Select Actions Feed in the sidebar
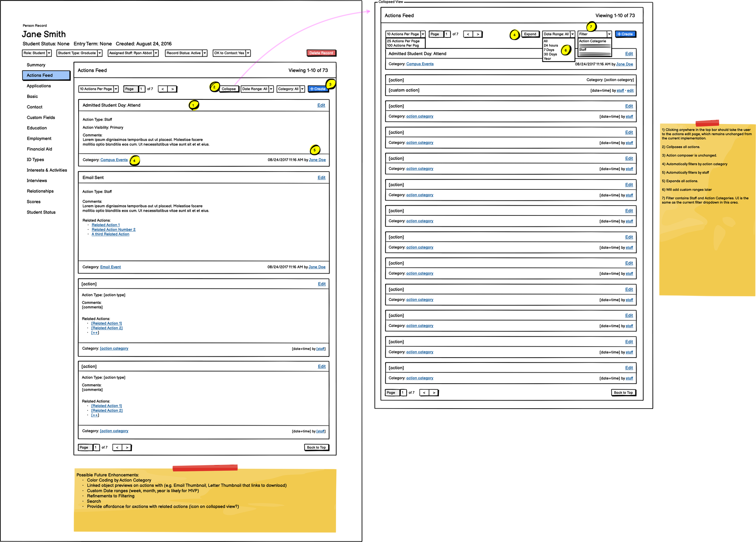The height and width of the screenshot is (542, 756). (x=46, y=76)
